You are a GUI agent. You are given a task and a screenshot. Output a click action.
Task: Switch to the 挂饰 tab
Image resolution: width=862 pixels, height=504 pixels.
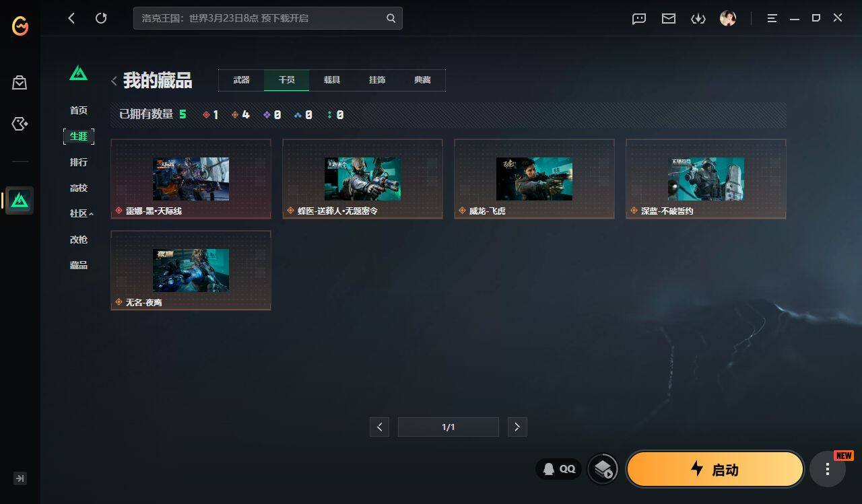(x=377, y=80)
